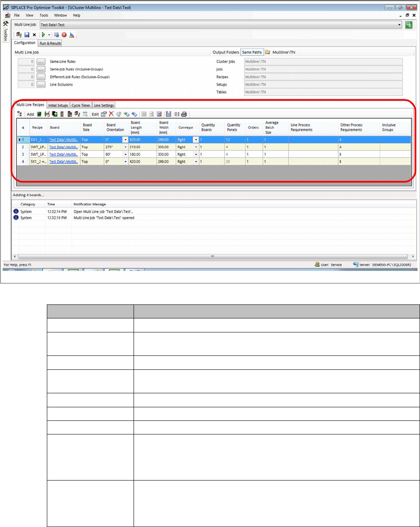Viewport: 420px width, 527px height.
Task: Select recipe row 4 header cell
Action: pyautogui.click(x=23, y=162)
